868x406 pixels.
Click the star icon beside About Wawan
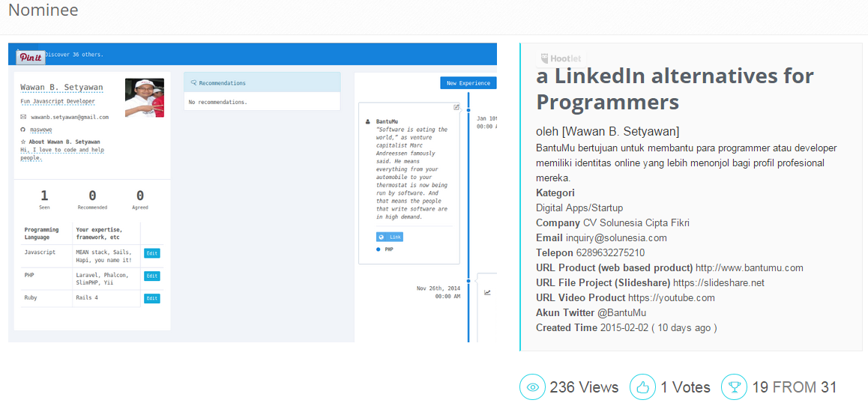click(x=23, y=142)
